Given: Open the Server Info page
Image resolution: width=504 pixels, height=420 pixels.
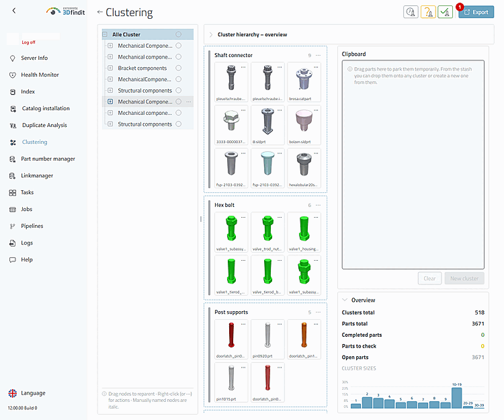Looking at the screenshot, I should [34, 58].
